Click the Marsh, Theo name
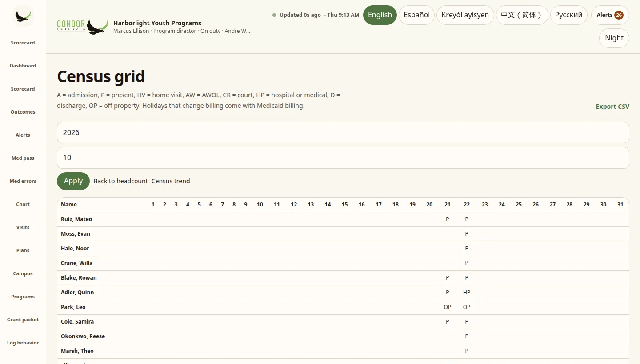Screen dimensions: 640x364 point(77,351)
